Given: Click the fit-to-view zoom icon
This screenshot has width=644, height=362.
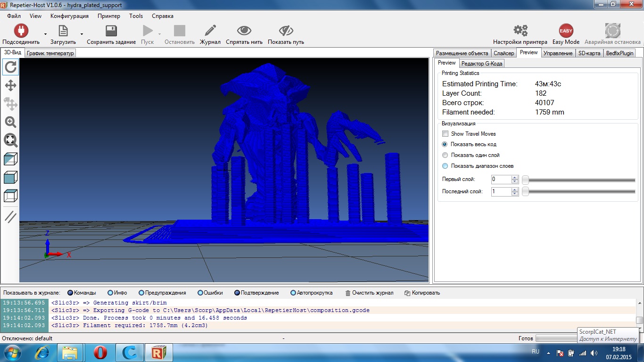Looking at the screenshot, I should pos(10,140).
